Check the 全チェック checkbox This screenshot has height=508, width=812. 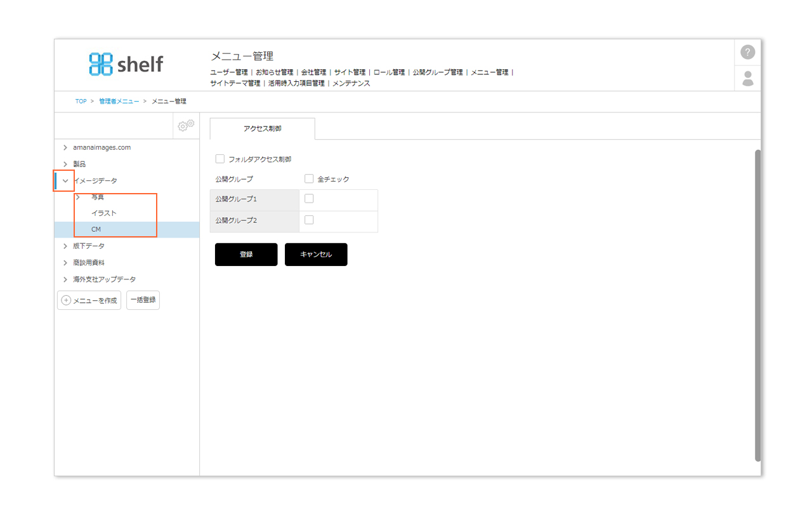tap(309, 178)
